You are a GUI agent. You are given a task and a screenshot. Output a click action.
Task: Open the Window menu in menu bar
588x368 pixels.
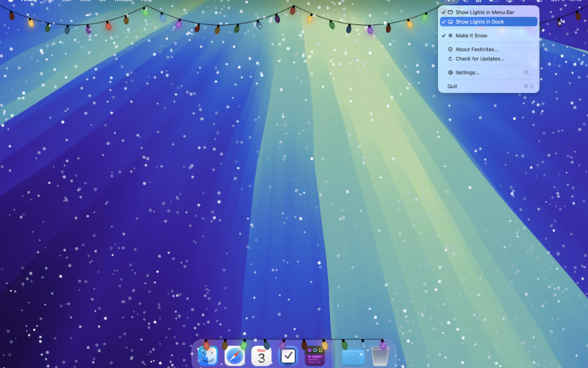123,1
